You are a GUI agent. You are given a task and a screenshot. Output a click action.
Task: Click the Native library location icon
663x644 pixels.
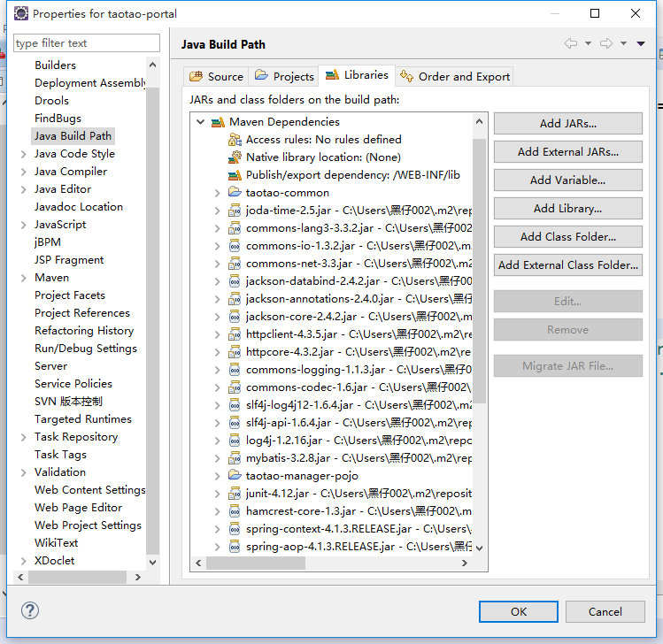[235, 157]
